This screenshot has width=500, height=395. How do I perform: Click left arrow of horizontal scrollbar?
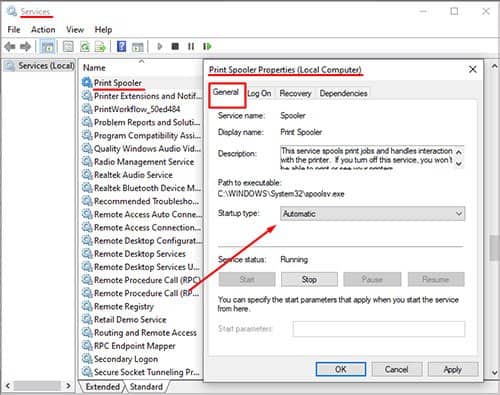point(8,386)
